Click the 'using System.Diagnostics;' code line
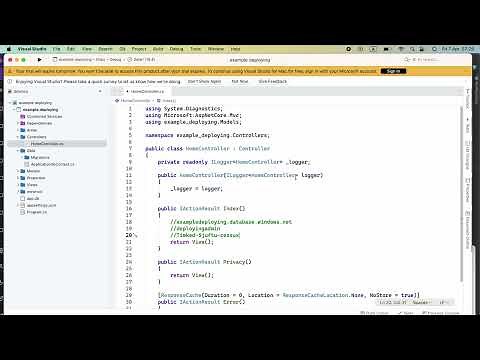The width and height of the screenshot is (480, 360). [184, 109]
